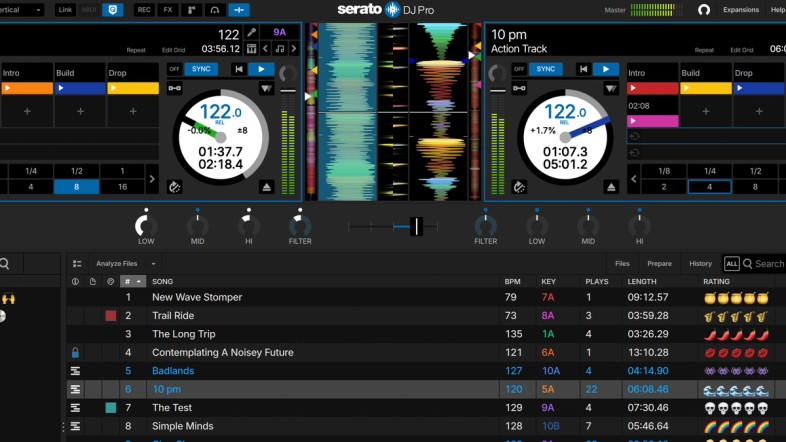Sort the library by the # column arrow
The width and height of the screenshot is (786, 442).
139,282
